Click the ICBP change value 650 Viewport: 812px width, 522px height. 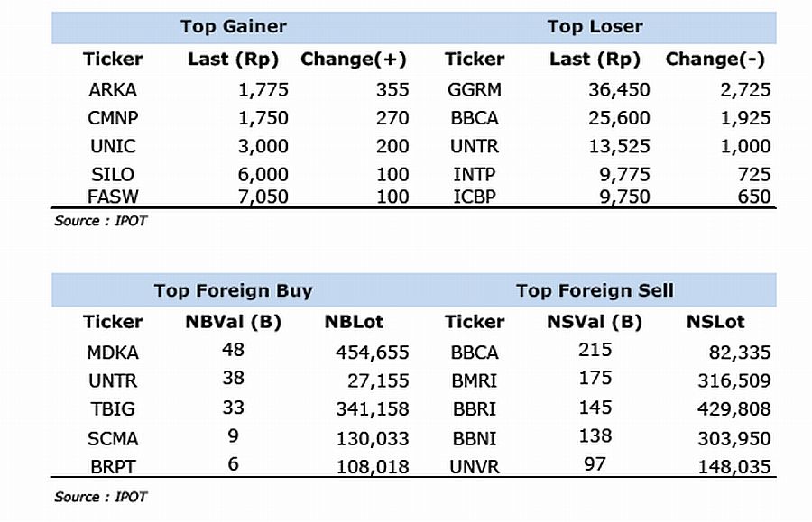(753, 197)
